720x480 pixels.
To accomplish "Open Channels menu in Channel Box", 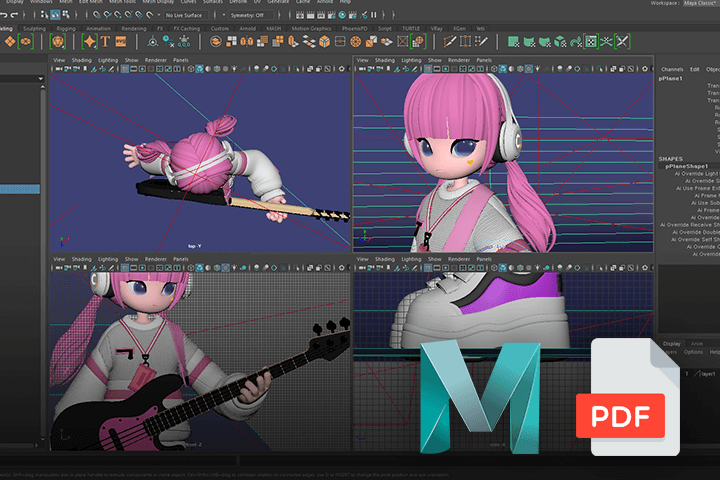I will point(672,69).
